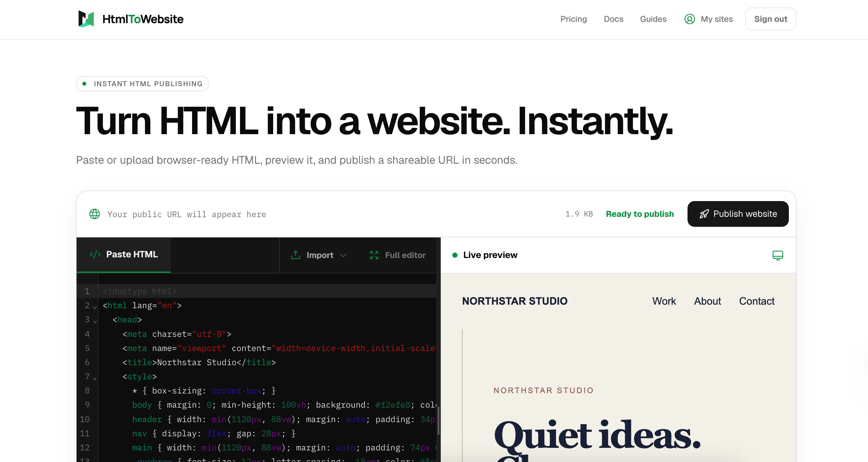Click the nav display flex code line
The height and width of the screenshot is (462, 868).
(x=214, y=433)
